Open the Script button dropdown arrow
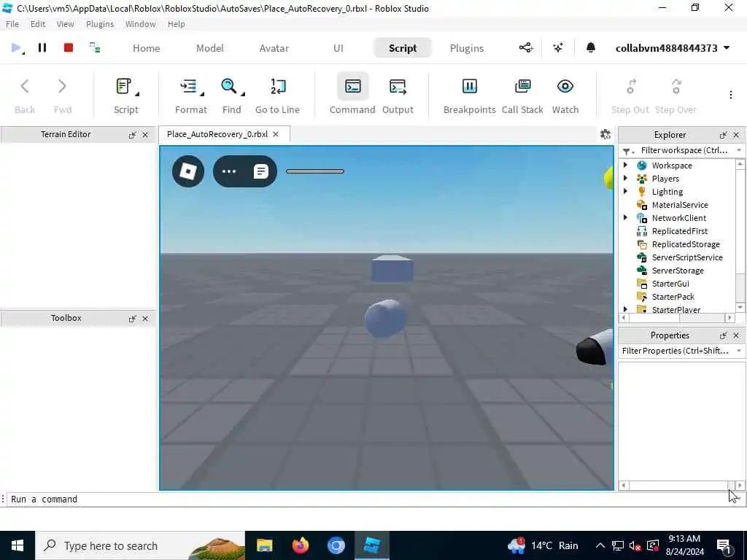 tap(137, 94)
